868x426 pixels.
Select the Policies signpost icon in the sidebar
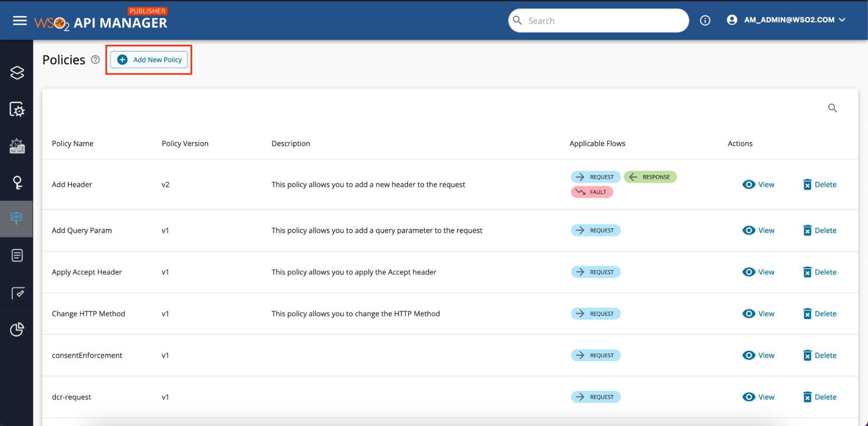pos(17,218)
